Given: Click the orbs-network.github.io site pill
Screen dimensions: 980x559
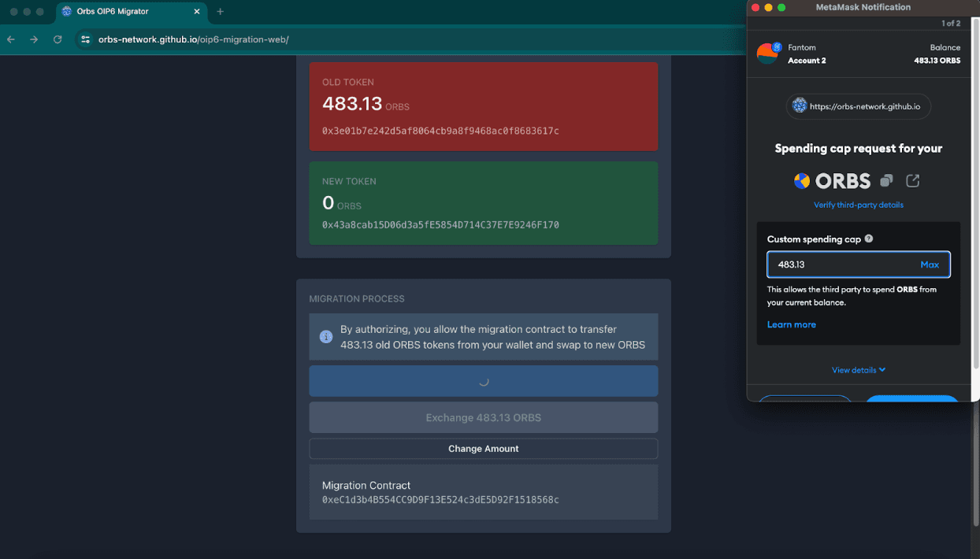Looking at the screenshot, I should 858,106.
